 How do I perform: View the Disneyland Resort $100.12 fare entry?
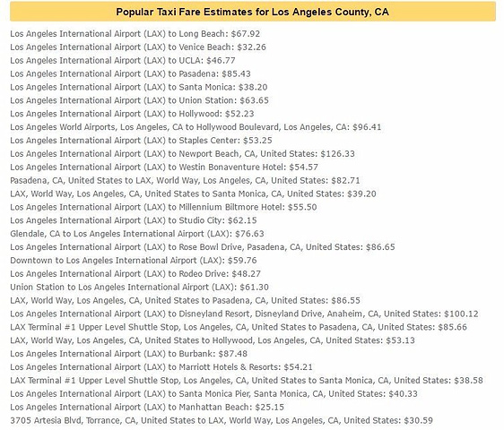point(244,314)
